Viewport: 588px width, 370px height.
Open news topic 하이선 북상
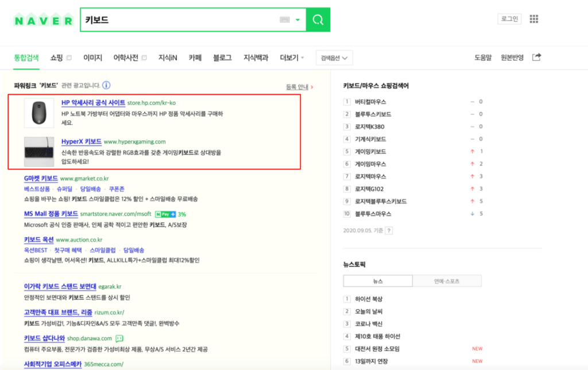pyautogui.click(x=369, y=299)
